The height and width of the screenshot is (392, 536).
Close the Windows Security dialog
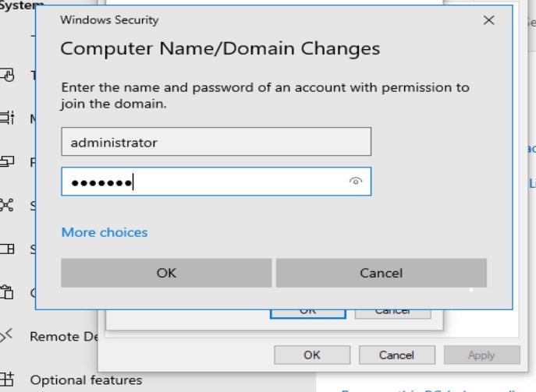[489, 20]
